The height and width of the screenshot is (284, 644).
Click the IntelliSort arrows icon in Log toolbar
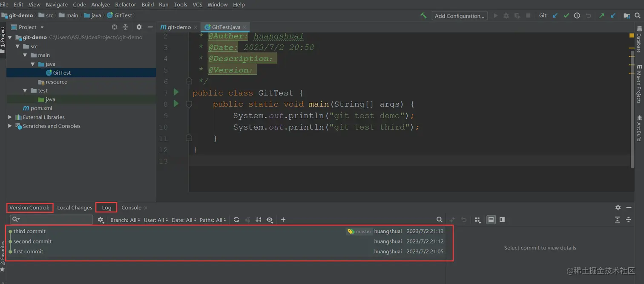click(x=259, y=220)
